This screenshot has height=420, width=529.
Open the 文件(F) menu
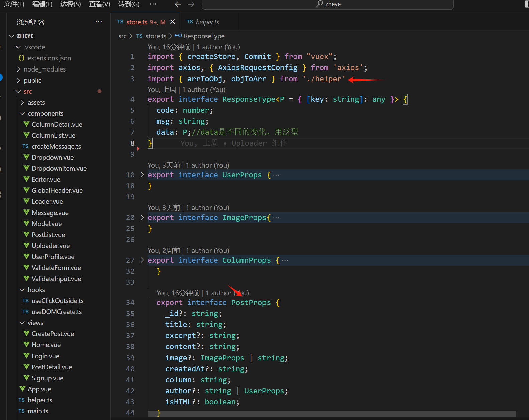14,4
